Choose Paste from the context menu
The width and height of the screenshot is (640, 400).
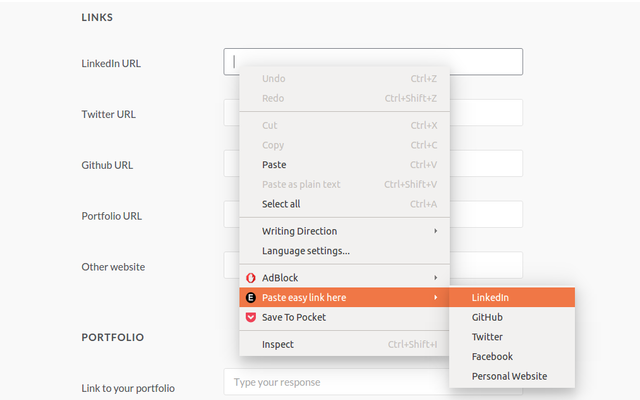tap(344, 164)
